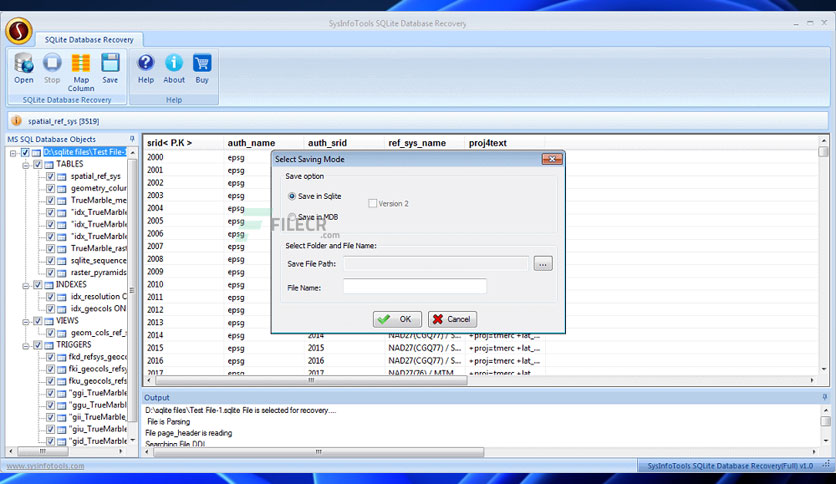Click the data table horizontal scrollbar thumb
This screenshot has height=484, width=836.
tap(311, 380)
